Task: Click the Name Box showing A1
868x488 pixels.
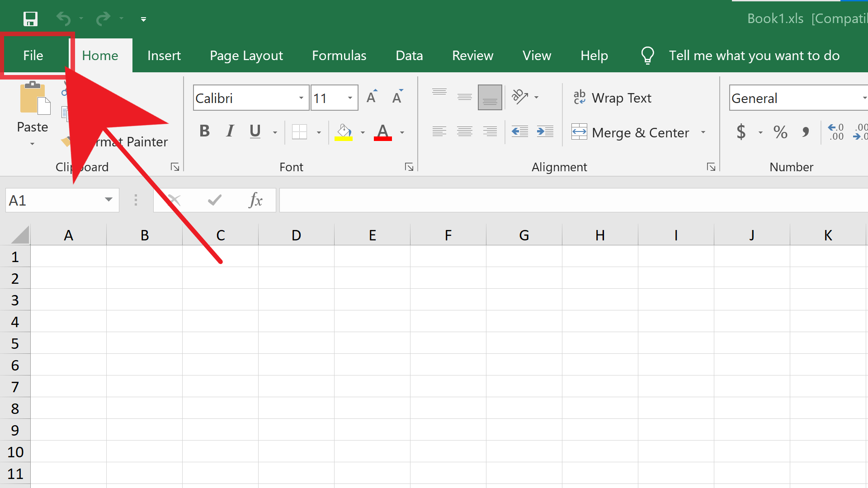Action: click(x=62, y=200)
